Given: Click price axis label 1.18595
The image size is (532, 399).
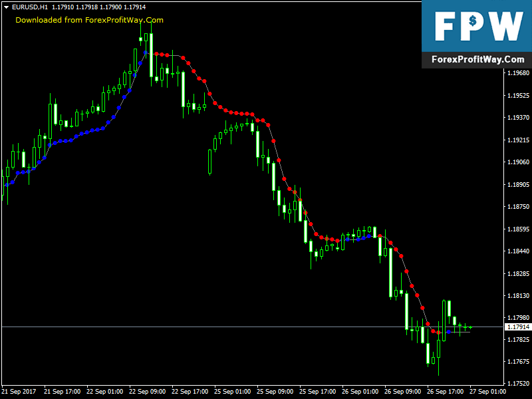Looking at the screenshot, I should tap(518, 229).
